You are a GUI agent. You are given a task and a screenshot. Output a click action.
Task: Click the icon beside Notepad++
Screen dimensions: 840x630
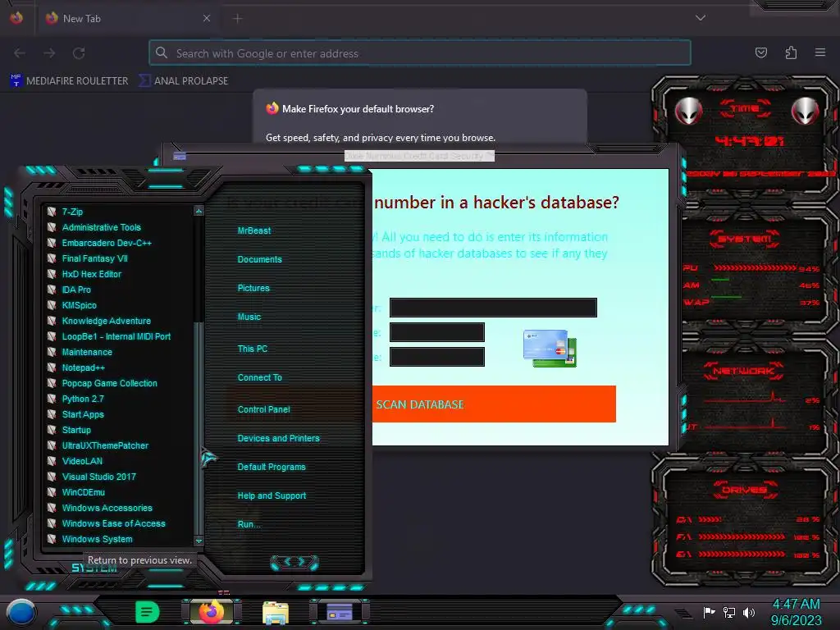[x=52, y=367]
